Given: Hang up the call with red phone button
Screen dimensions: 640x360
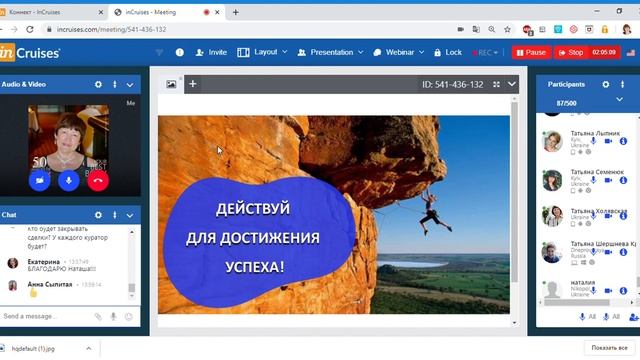Looking at the screenshot, I should click(98, 180).
